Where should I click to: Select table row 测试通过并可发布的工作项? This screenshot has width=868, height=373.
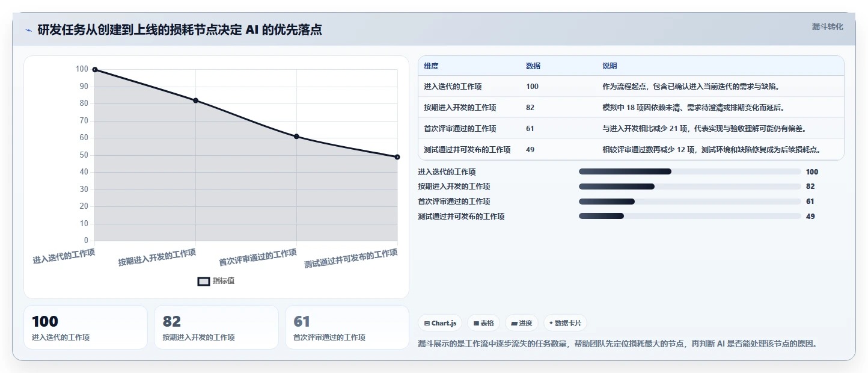point(631,150)
